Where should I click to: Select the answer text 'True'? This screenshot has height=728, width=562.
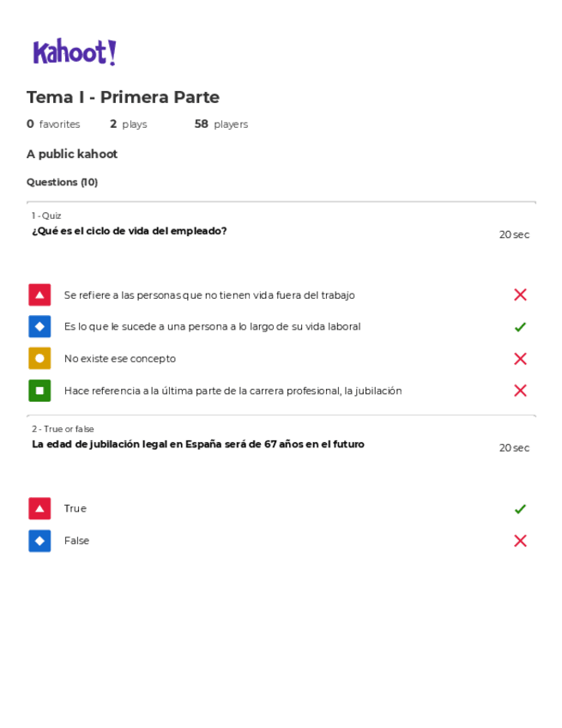pos(76,509)
